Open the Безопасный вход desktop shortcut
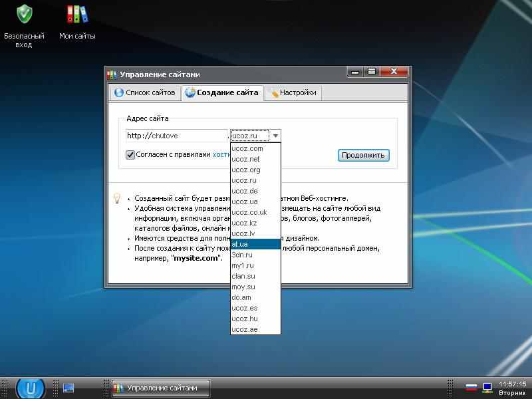The image size is (532, 399). point(24,25)
